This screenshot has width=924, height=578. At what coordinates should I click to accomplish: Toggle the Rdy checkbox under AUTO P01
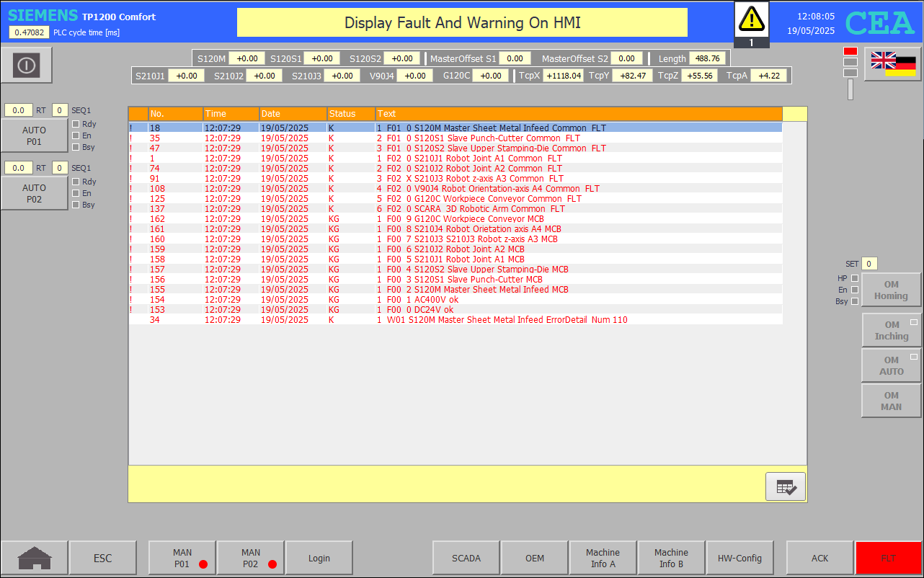click(76, 124)
